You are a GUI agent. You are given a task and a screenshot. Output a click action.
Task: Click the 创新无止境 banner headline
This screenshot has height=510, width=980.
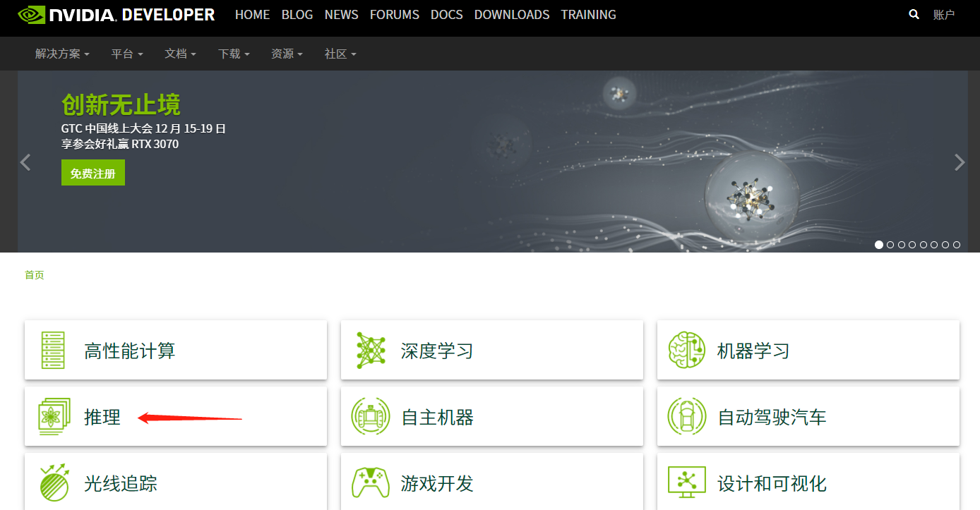tap(121, 104)
